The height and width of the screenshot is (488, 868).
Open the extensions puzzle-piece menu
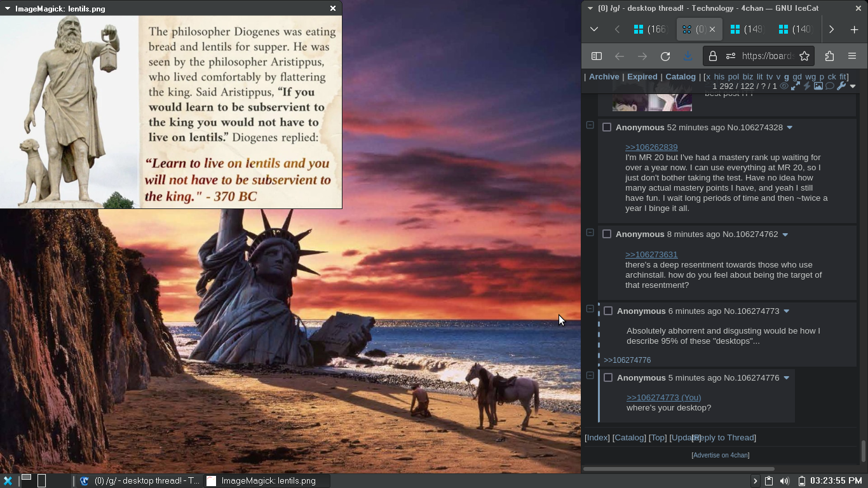(x=829, y=56)
